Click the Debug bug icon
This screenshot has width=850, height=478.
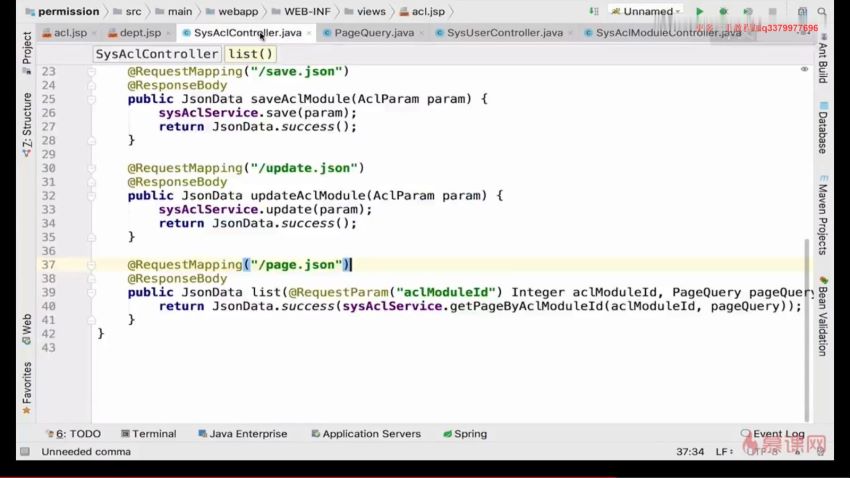723,12
